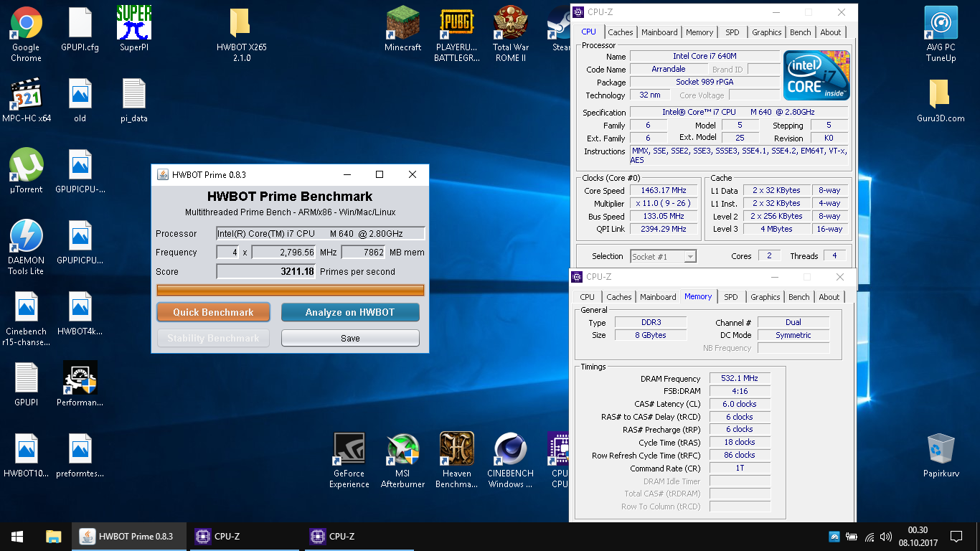Open the Papirkurv recycle bin
Screen dimensions: 980x551
tap(941, 456)
